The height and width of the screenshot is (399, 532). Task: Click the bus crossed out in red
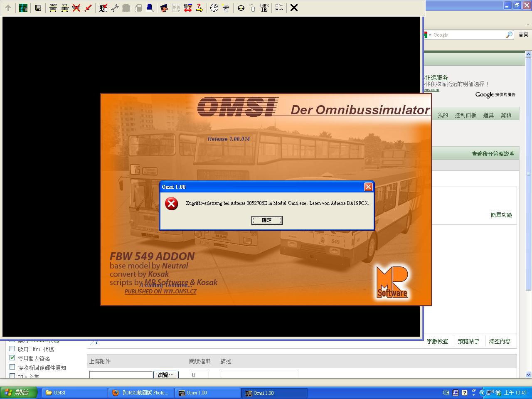pyautogui.click(x=76, y=8)
